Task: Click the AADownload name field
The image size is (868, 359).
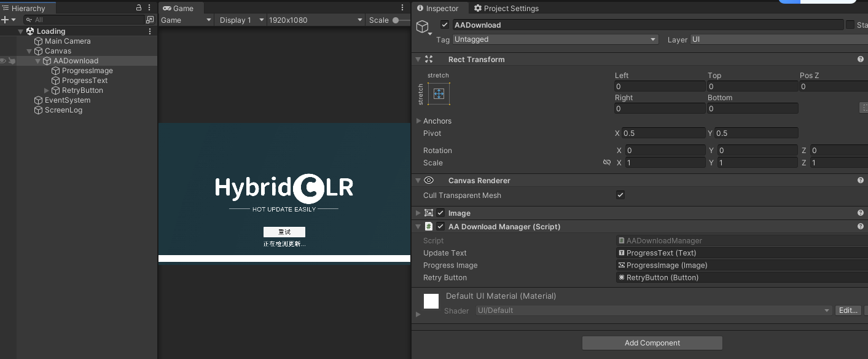Action: click(648, 25)
